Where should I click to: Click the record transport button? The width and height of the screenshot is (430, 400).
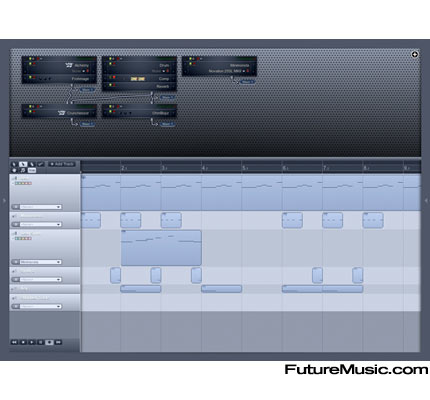(x=49, y=342)
